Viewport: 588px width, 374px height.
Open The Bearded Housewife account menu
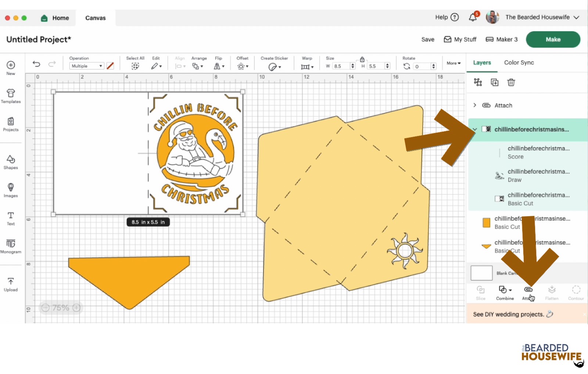pyautogui.click(x=542, y=17)
